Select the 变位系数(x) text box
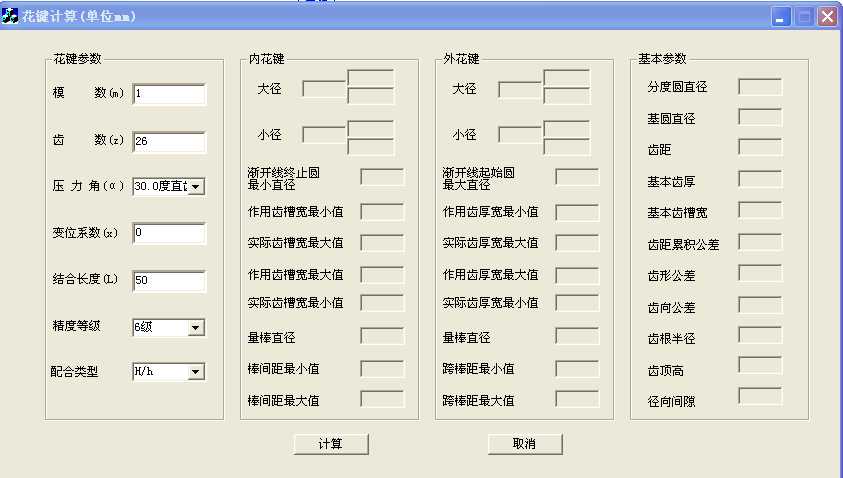Screen dimensions: 843x478 pyautogui.click(x=168, y=233)
